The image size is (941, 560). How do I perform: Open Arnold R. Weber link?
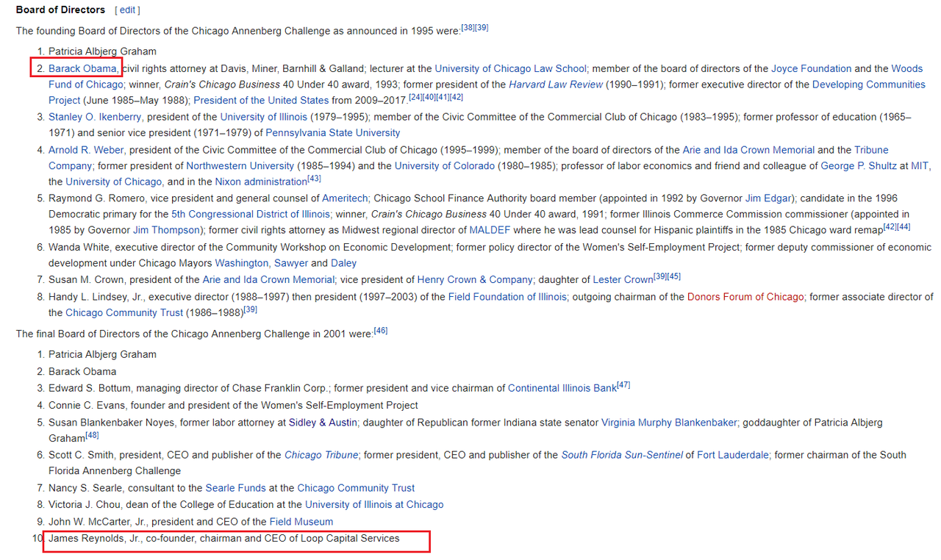(x=86, y=150)
